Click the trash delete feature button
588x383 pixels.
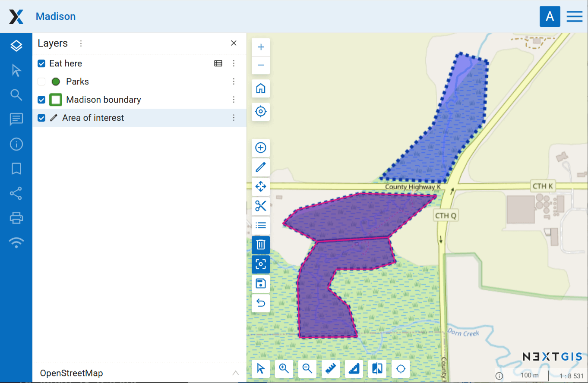point(261,245)
